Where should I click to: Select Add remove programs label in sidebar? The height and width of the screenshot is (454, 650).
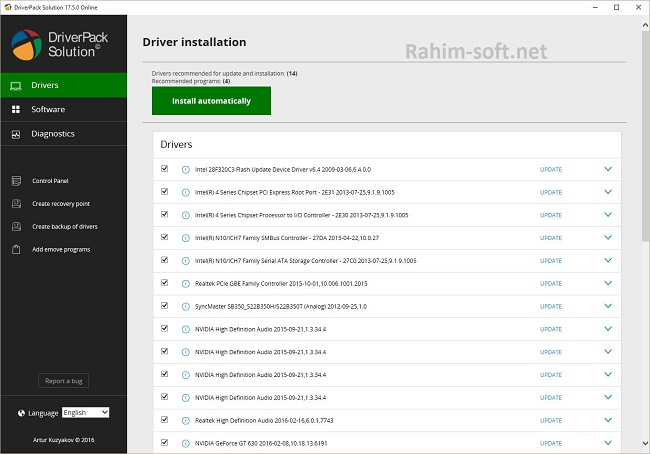tap(61, 249)
